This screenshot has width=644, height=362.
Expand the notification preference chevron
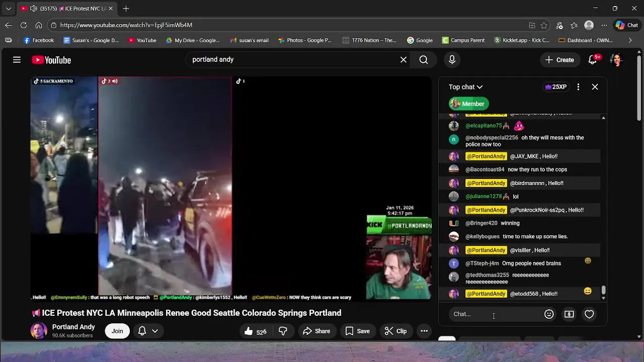point(155,331)
